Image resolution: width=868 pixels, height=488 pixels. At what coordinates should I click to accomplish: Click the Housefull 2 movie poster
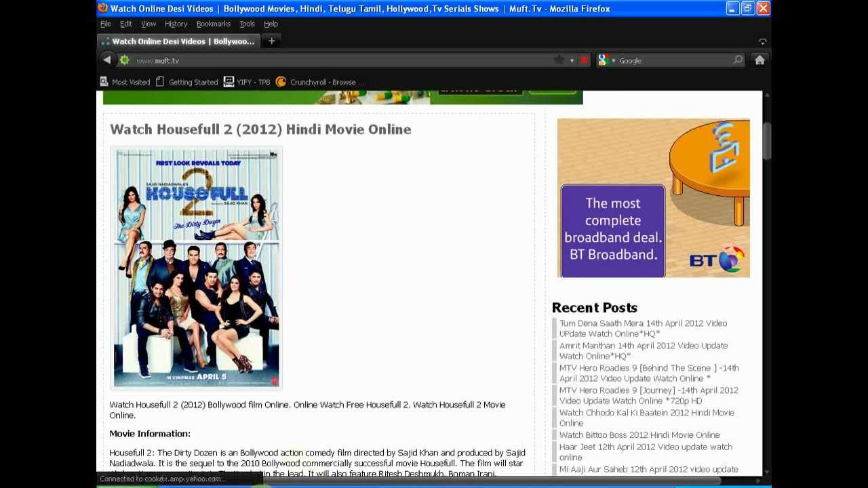point(196,268)
